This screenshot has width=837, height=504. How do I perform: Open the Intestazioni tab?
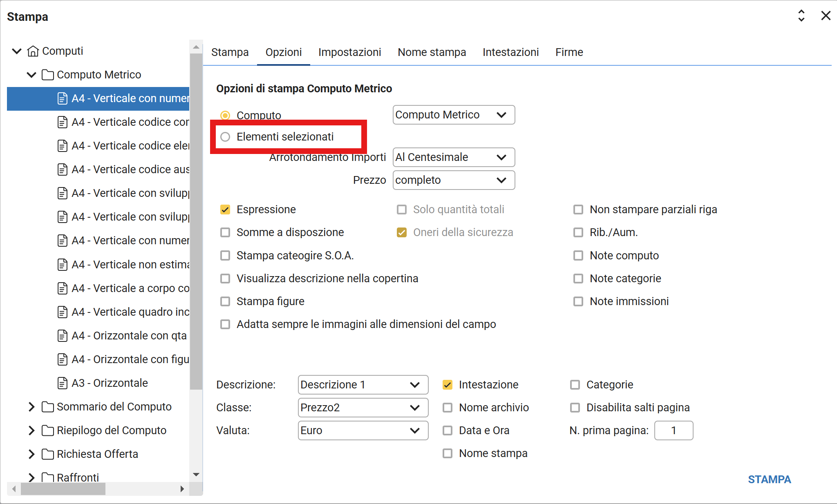click(510, 52)
